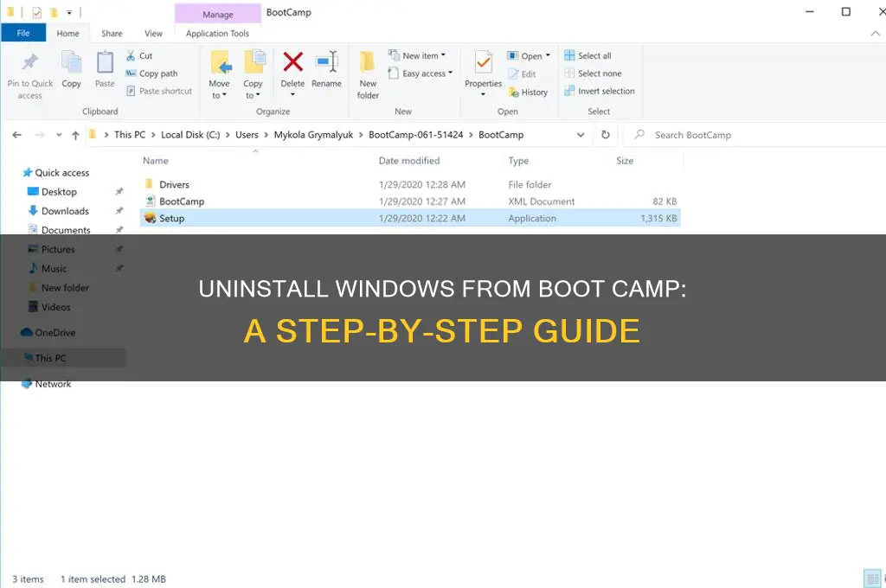This screenshot has height=588, width=886.
Task: Click Pin to Quick access icon
Action: [x=30, y=61]
